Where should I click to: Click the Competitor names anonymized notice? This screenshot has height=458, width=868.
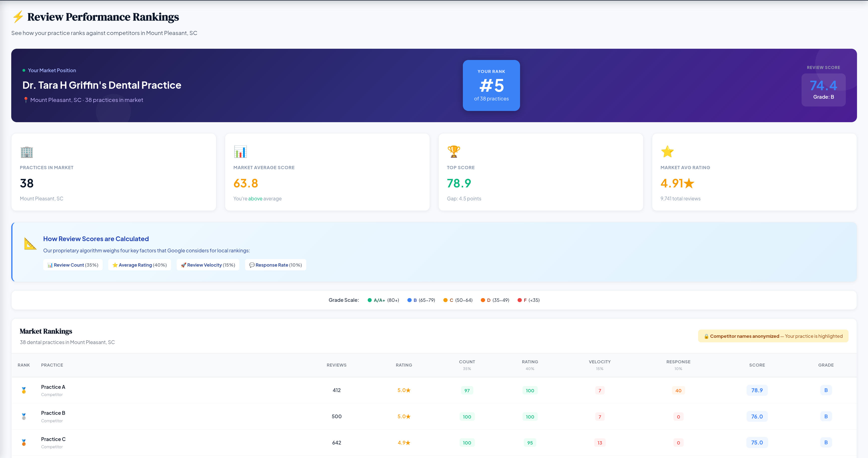[x=773, y=336]
